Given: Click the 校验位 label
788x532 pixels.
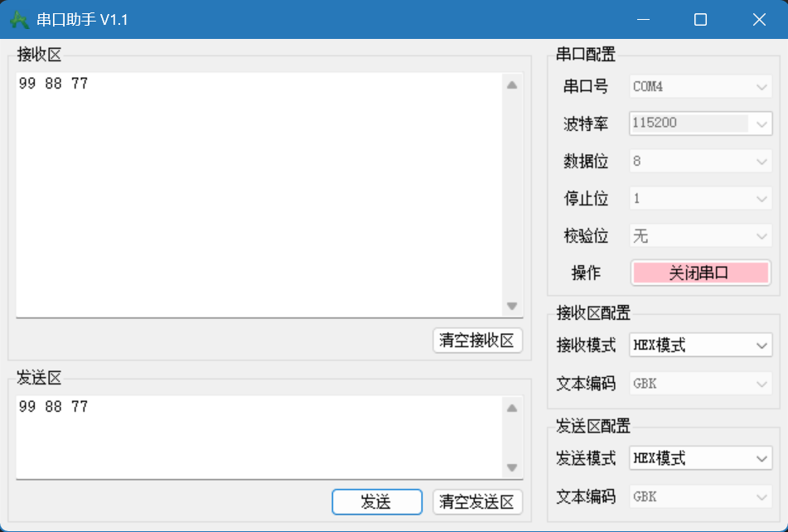Looking at the screenshot, I should pos(586,235).
